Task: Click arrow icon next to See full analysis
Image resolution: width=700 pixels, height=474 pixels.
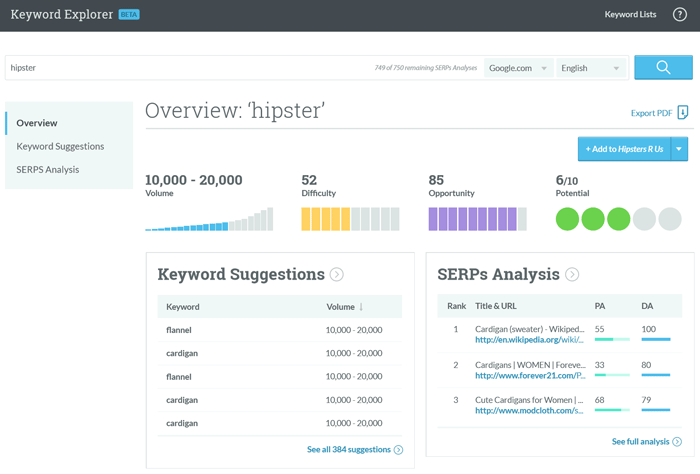Action: (678, 441)
